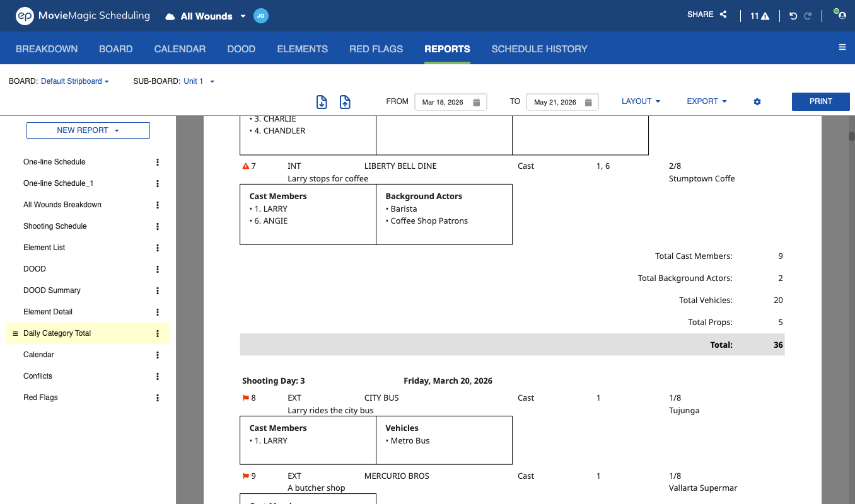This screenshot has height=504, width=855.
Task: Undo the last action
Action: click(x=794, y=16)
